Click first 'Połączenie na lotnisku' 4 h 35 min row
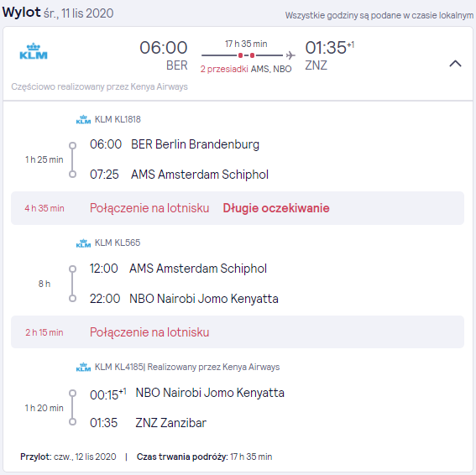Image resolution: width=476 pixels, height=475 pixels. coord(238,208)
